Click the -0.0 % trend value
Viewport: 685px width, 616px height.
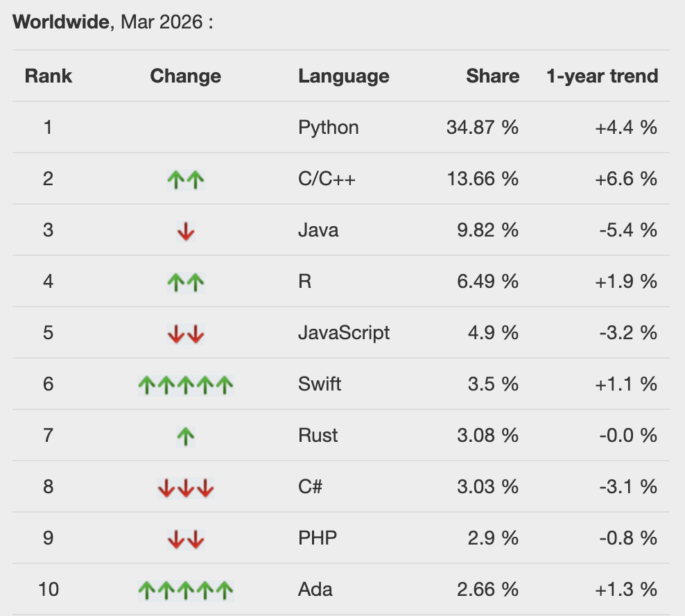pyautogui.click(x=628, y=436)
